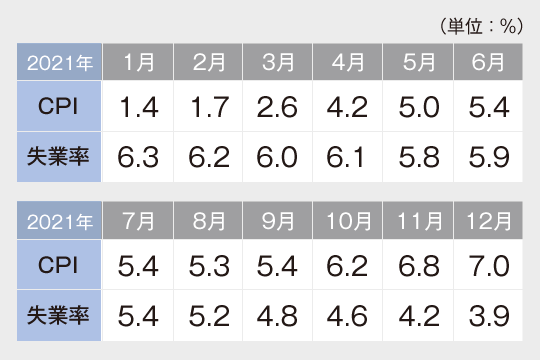The width and height of the screenshot is (540, 360).
Task: Select the 10月 header cell
Action: 347,220
